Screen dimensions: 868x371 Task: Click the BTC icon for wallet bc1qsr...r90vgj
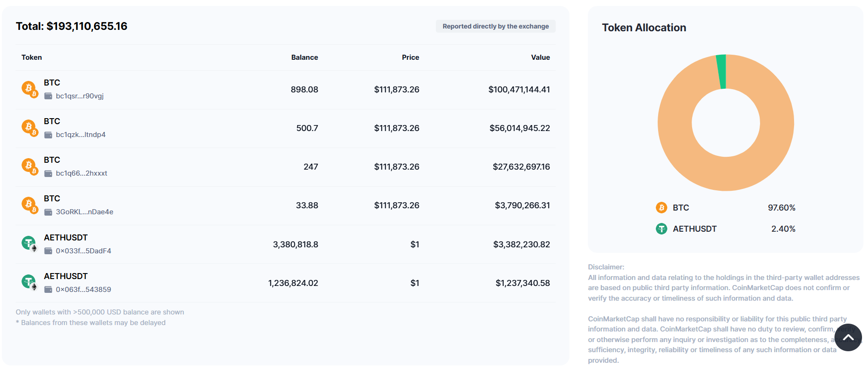(29, 88)
